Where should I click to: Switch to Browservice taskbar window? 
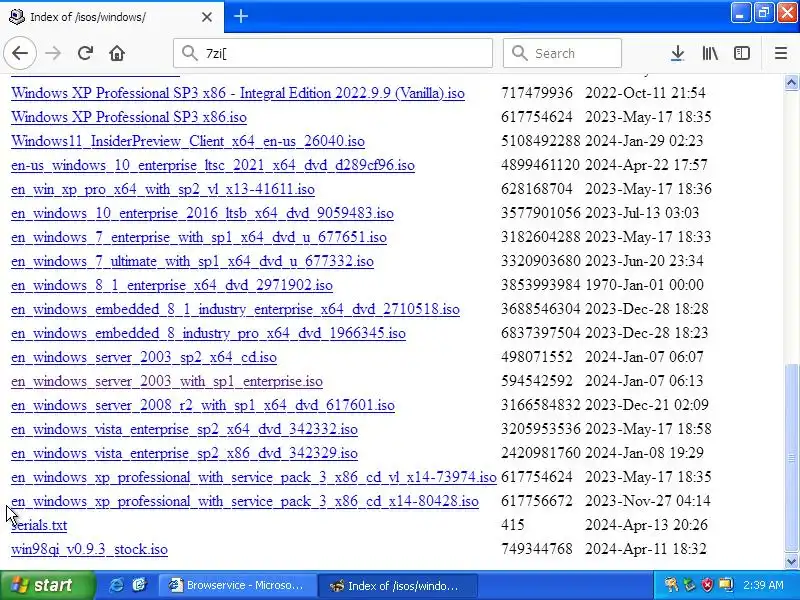pos(236,585)
